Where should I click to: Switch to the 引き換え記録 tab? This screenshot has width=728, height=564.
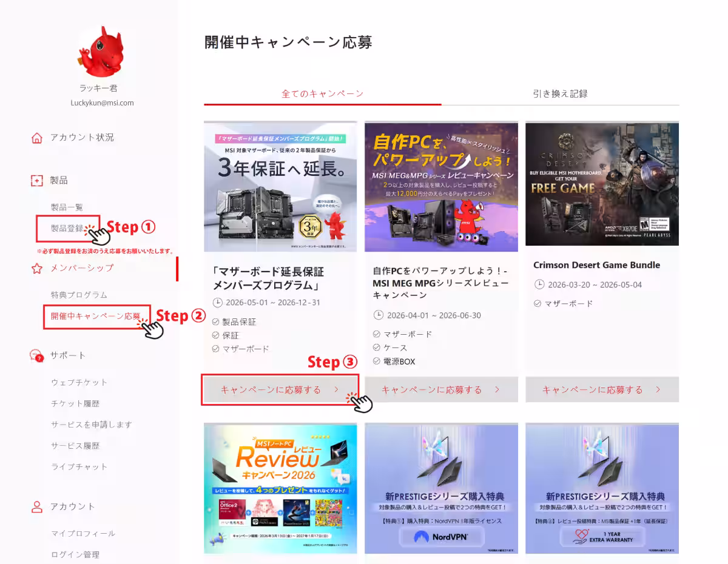pyautogui.click(x=561, y=94)
